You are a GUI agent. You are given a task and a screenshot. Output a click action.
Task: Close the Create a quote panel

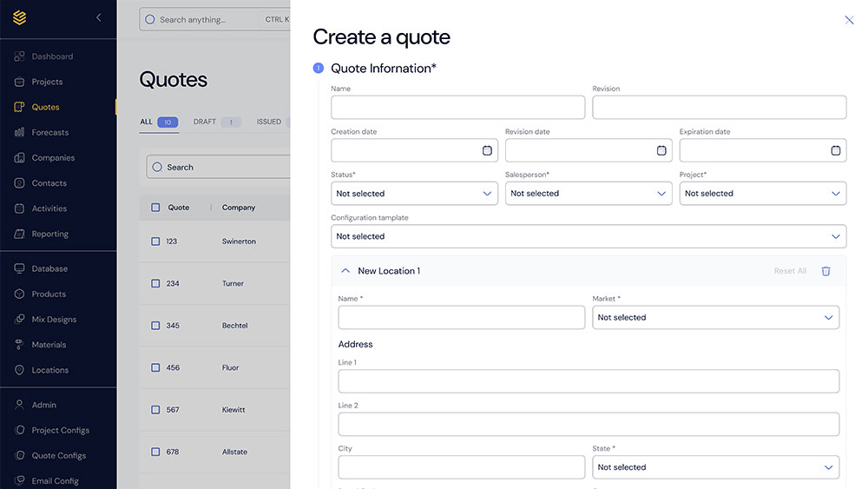click(x=849, y=20)
